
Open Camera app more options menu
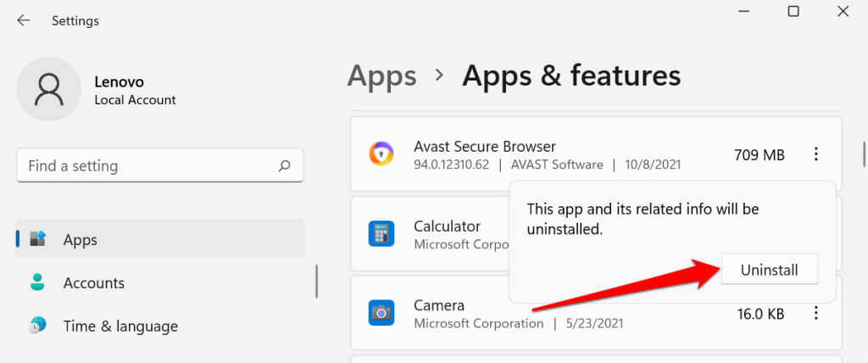tap(816, 313)
